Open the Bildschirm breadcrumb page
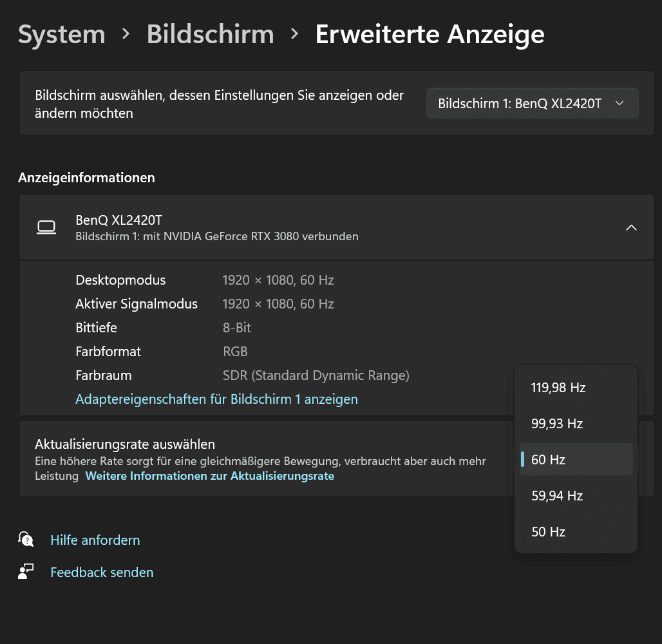Screen dimensions: 662x644 [x=210, y=34]
